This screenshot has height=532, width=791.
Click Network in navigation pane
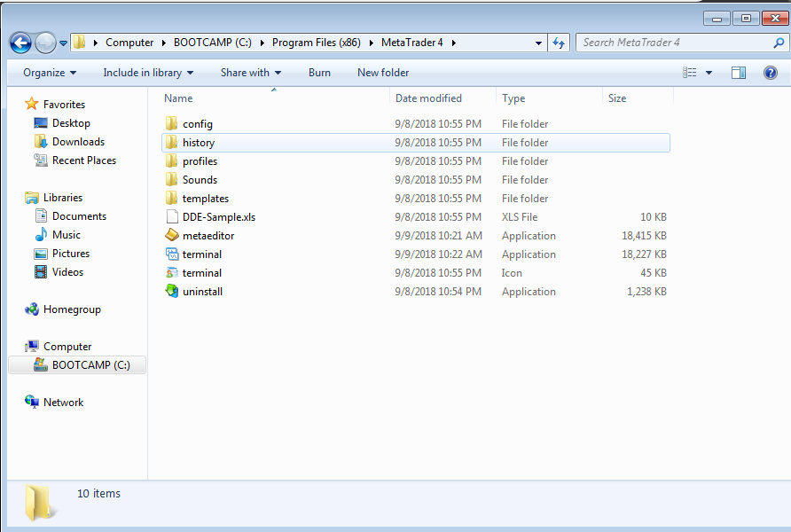(x=64, y=403)
